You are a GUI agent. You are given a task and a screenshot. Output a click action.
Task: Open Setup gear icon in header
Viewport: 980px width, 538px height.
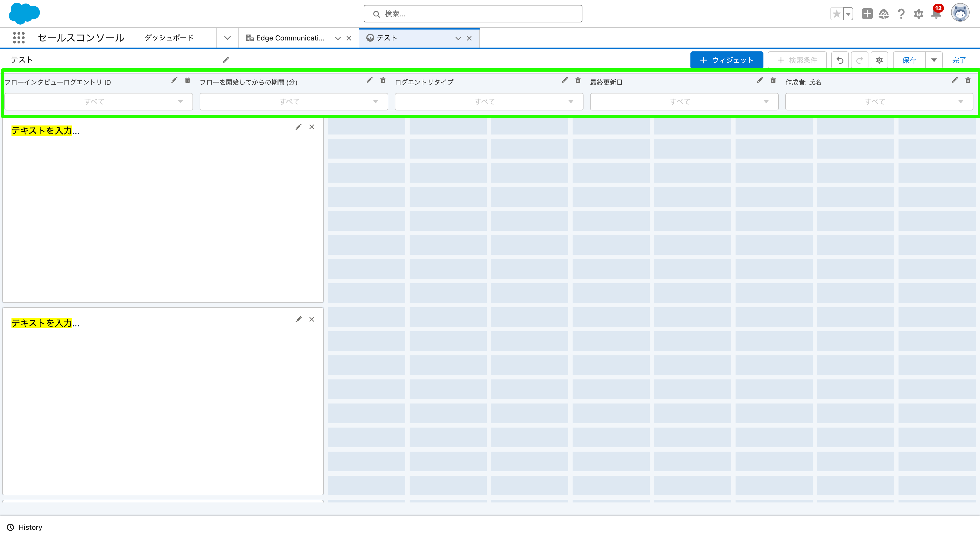[x=918, y=14]
